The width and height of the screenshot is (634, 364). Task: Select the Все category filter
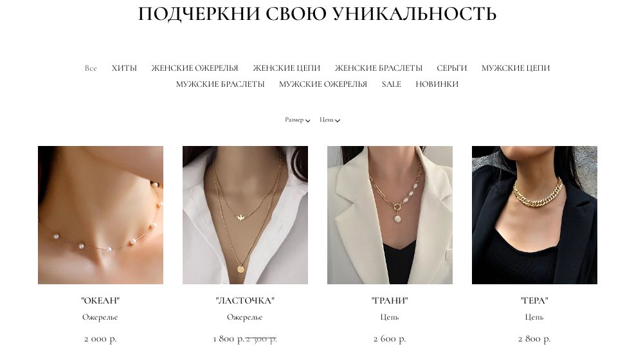pos(91,68)
